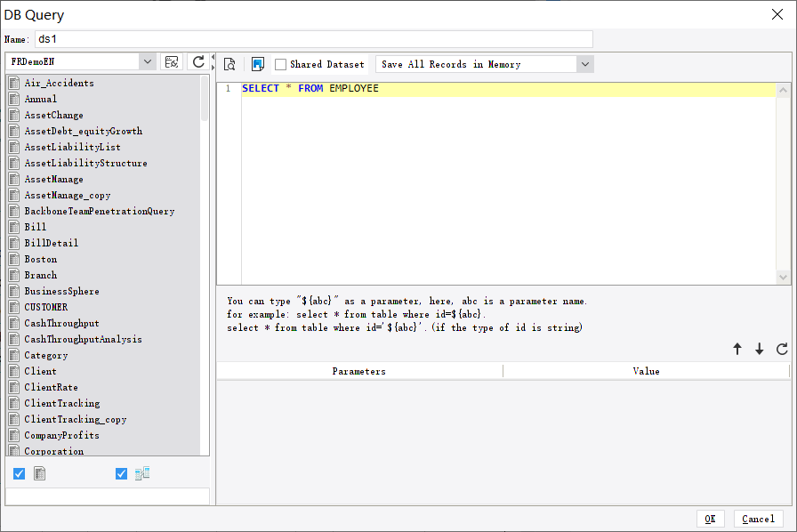Enable the Shared Dataset option
The height and width of the screenshot is (532, 797).
point(282,63)
